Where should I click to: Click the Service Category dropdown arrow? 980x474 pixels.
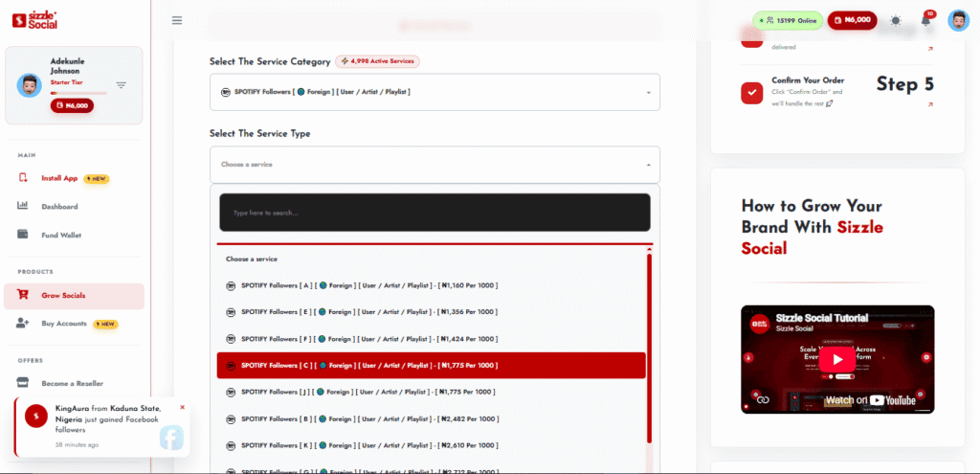[648, 93]
